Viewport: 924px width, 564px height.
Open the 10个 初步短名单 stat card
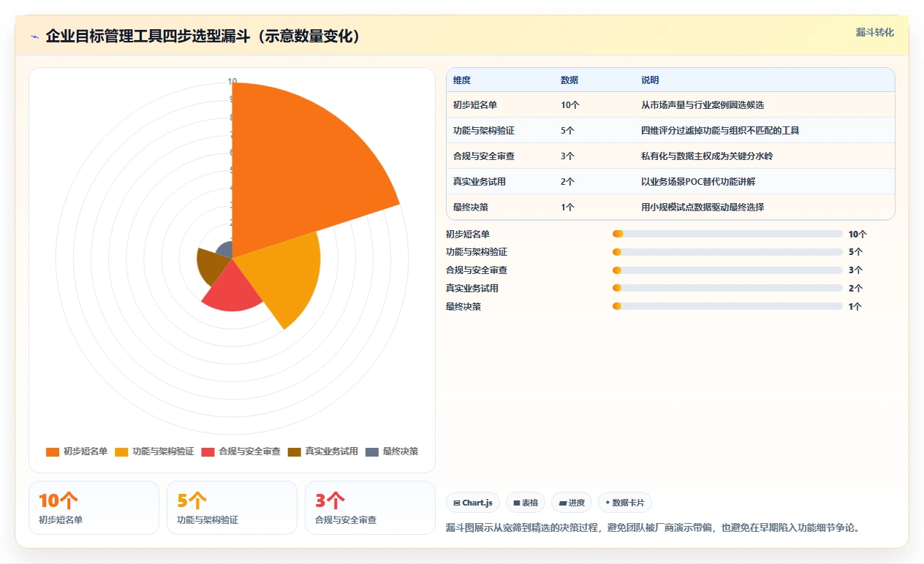point(94,508)
